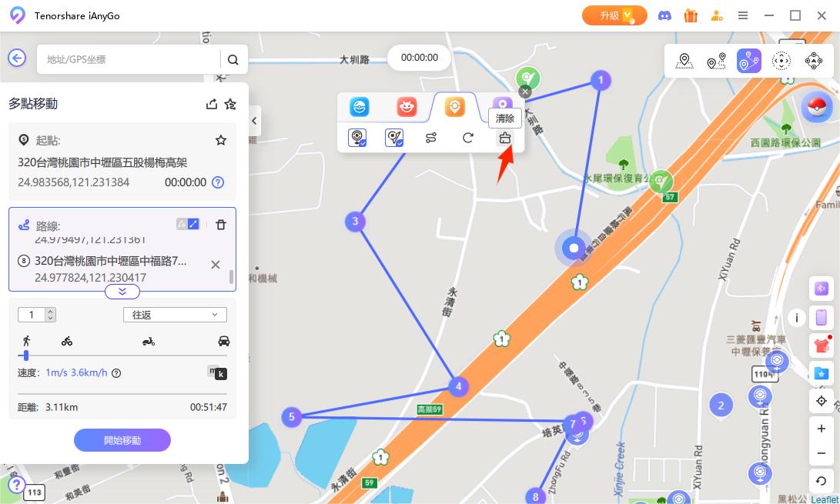Switch to single-spot teleport mode

(x=684, y=61)
